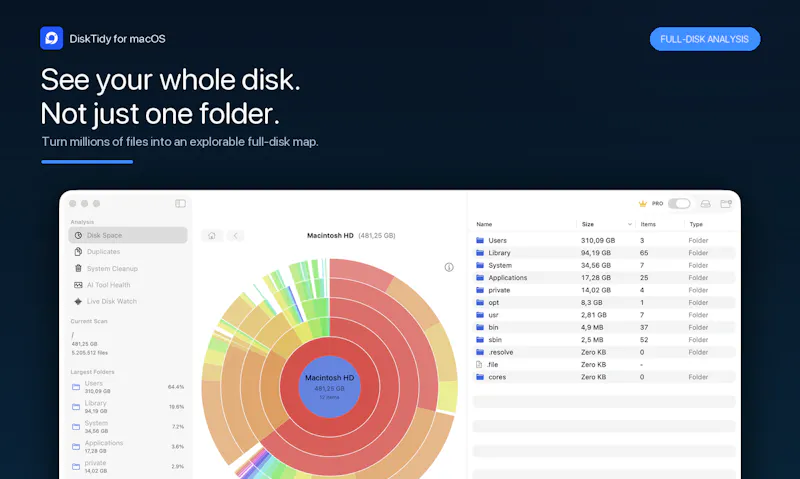Click the AI Tool Health icon
The image size is (800, 479).
78,285
